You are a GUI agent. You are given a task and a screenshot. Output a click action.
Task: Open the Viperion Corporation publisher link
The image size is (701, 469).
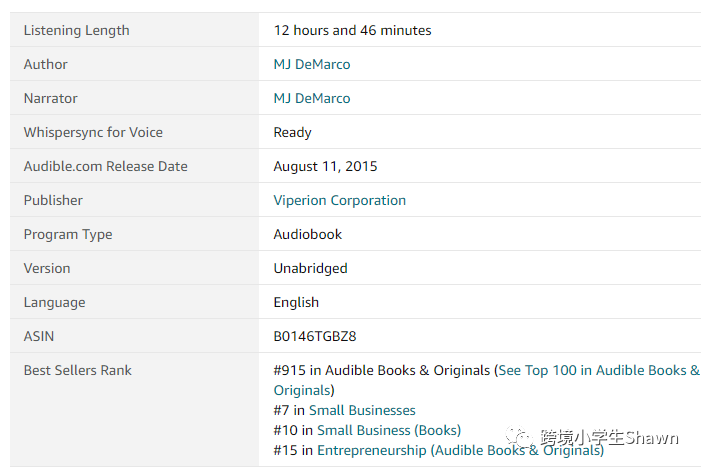(x=339, y=200)
